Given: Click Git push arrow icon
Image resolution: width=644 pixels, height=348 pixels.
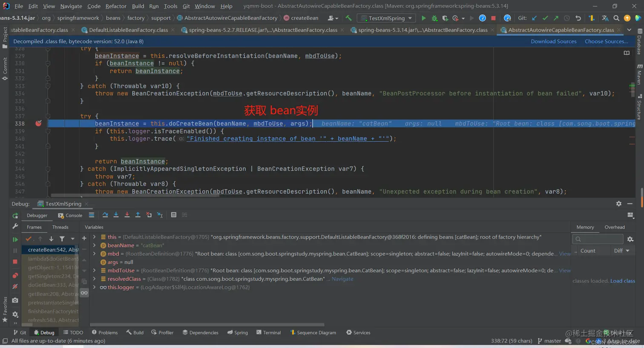Looking at the screenshot, I should click(556, 18).
